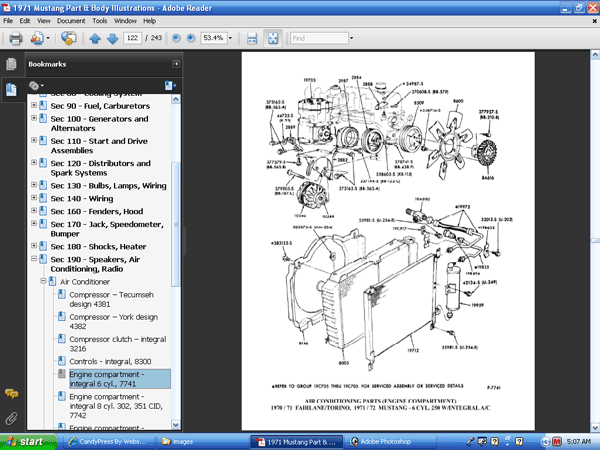Screen dimensions: 600x450
Task: Switch to Adobe Photoshop taskbar button
Action: tap(391, 442)
